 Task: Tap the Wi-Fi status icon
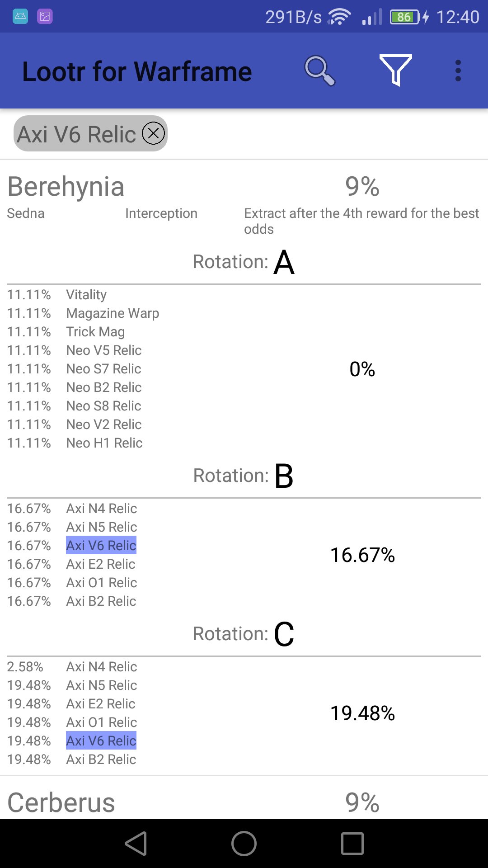point(339,17)
